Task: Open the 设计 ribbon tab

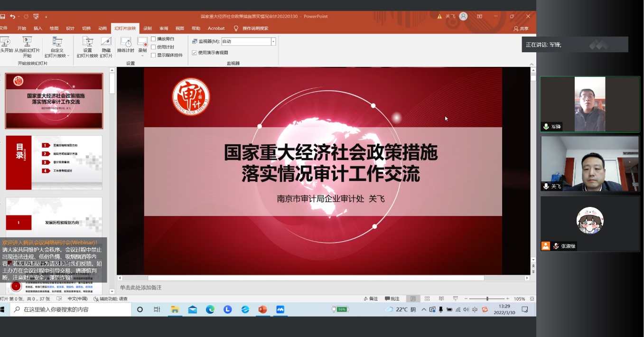Action: click(70, 28)
